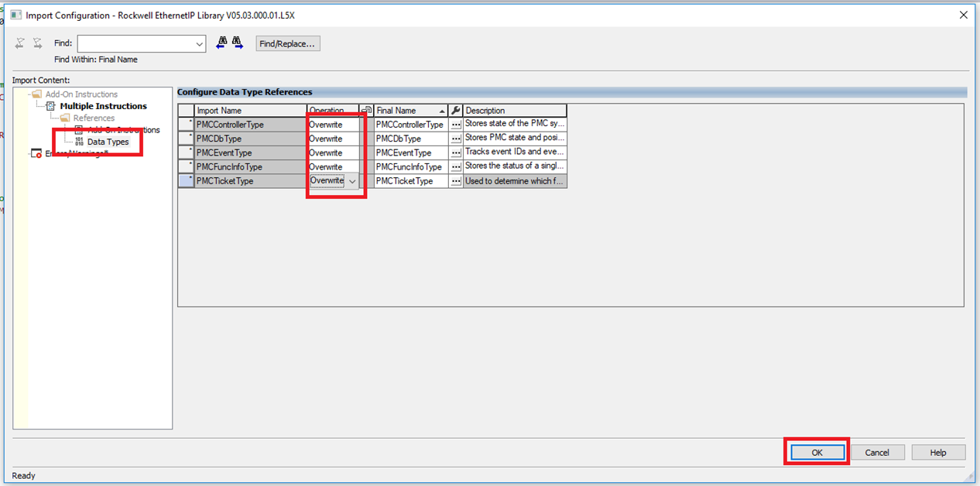Image resolution: width=980 pixels, height=486 pixels.
Task: Confirm the import with OK
Action: [816, 452]
